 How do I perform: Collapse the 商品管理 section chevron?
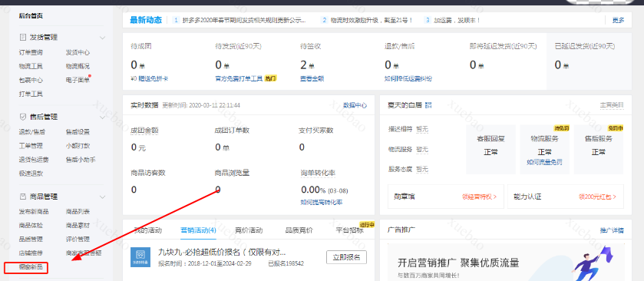coord(102,197)
